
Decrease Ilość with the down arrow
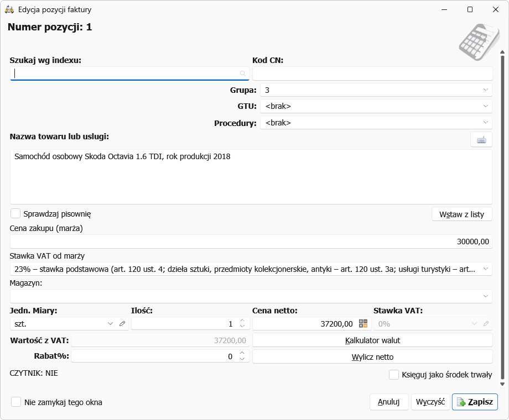tap(242, 326)
